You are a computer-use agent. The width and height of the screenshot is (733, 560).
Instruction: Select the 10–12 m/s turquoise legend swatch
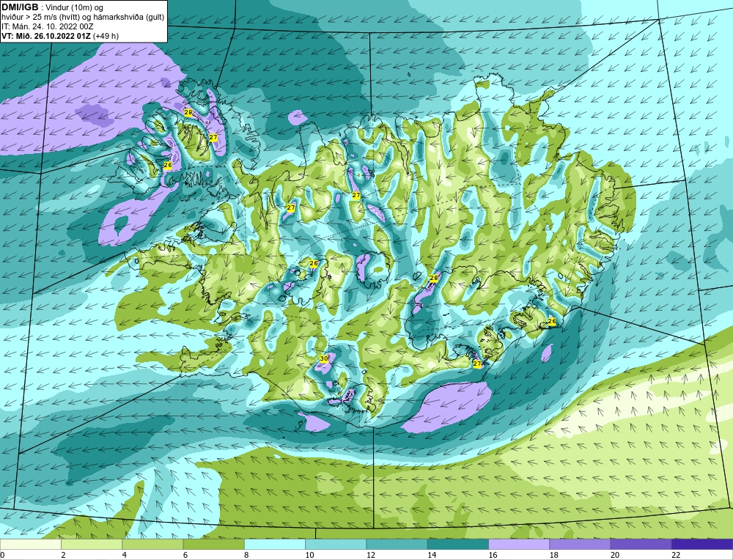point(336,544)
